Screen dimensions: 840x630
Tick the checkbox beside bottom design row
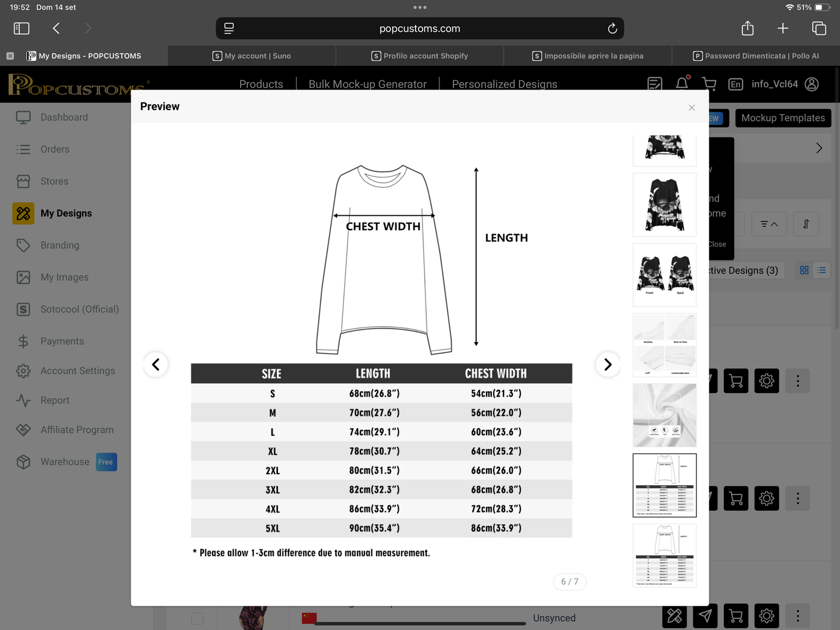click(x=198, y=618)
